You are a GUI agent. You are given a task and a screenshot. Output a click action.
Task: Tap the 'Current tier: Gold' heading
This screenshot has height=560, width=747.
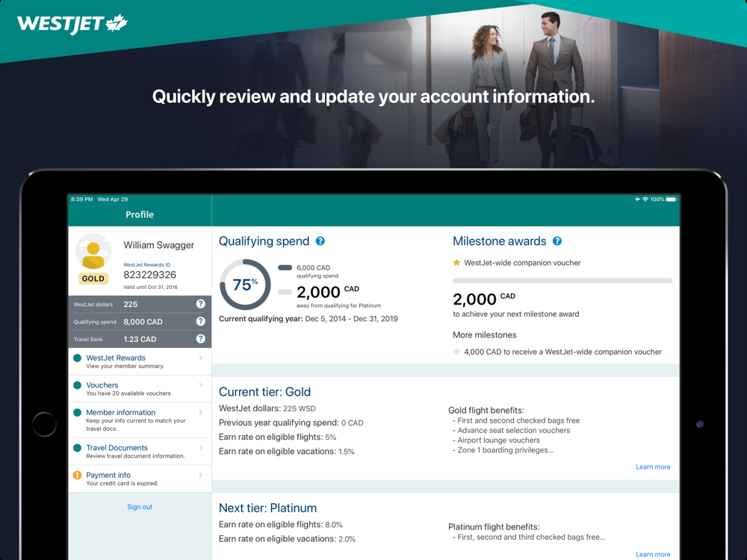coord(265,392)
